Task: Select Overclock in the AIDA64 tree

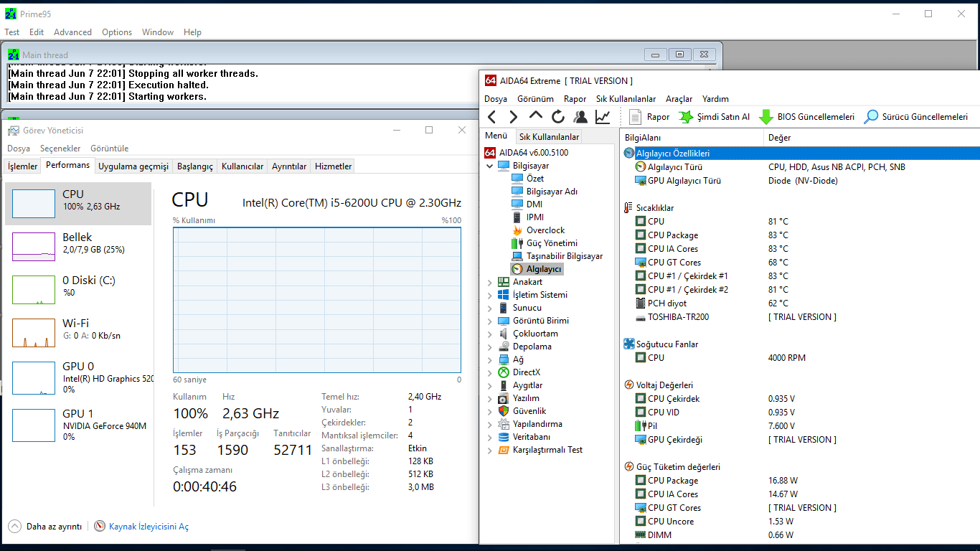Action: 545,230
